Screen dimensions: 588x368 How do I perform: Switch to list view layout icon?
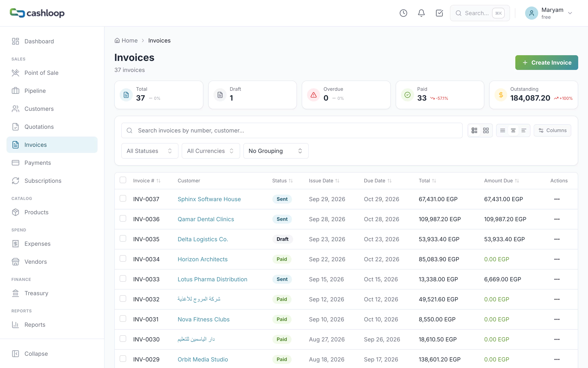[474, 130]
